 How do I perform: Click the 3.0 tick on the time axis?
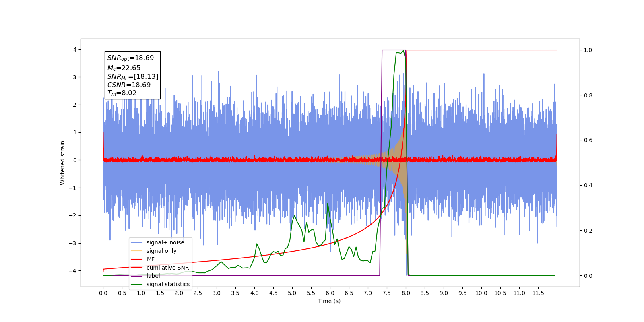coord(217,293)
